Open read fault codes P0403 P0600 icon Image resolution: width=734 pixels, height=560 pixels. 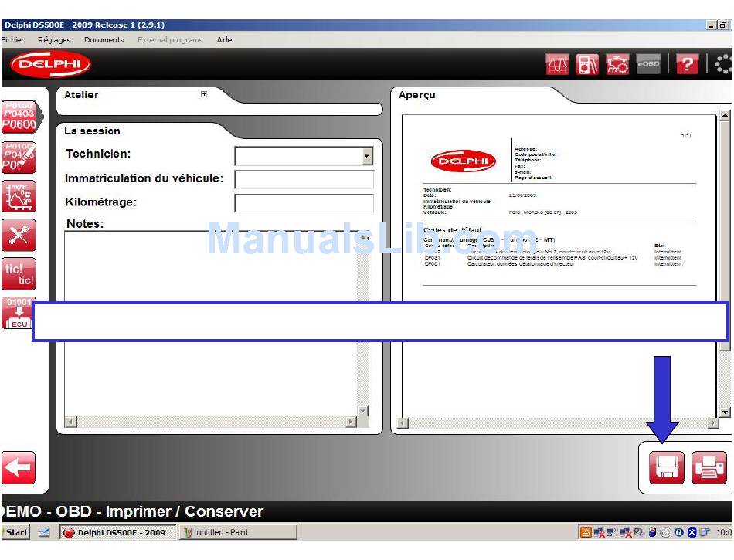pyautogui.click(x=19, y=117)
